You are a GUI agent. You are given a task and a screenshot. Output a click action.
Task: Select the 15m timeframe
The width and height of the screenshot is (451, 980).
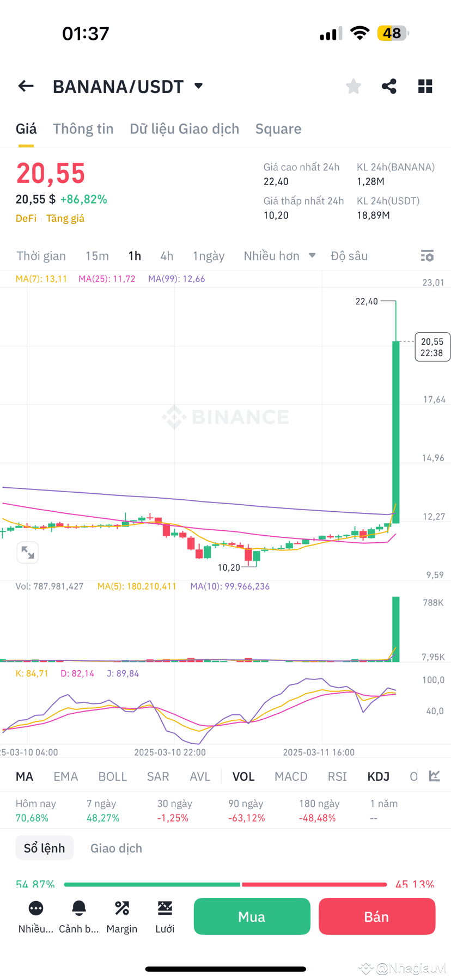point(97,256)
